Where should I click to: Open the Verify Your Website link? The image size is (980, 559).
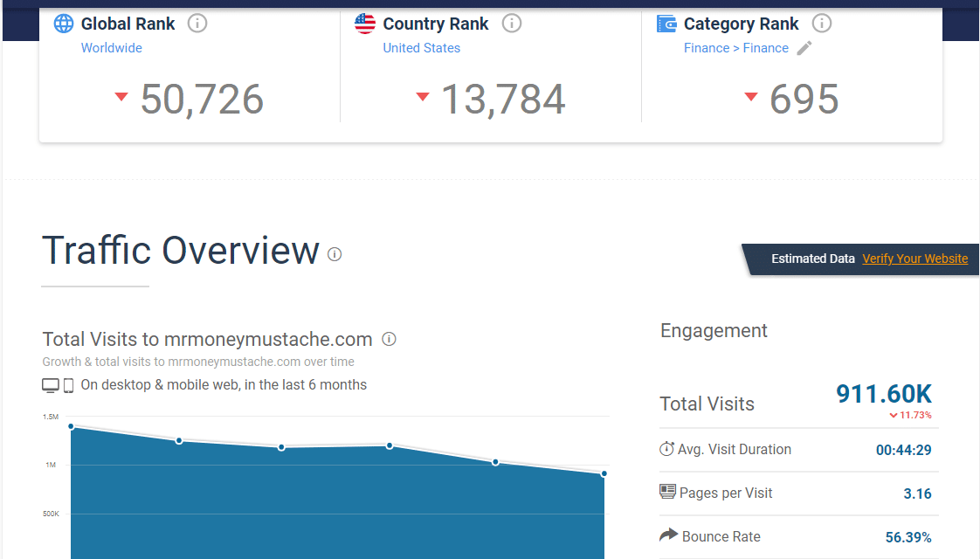point(914,259)
